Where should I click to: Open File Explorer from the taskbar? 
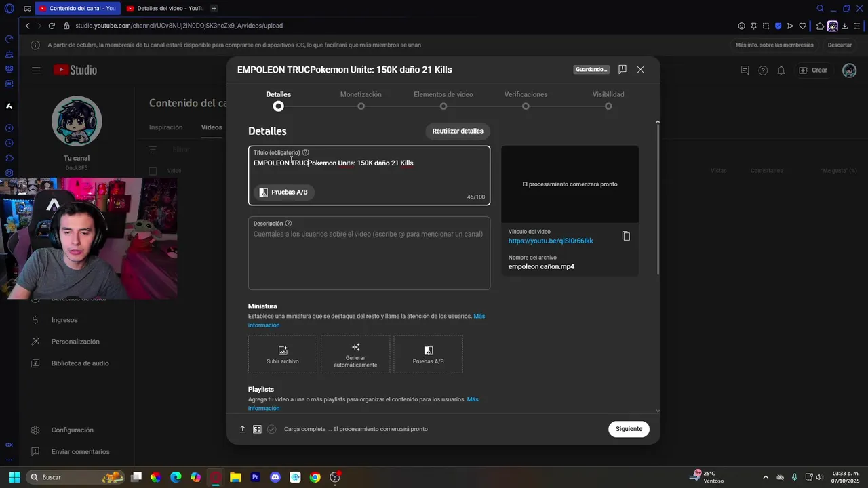point(235,477)
